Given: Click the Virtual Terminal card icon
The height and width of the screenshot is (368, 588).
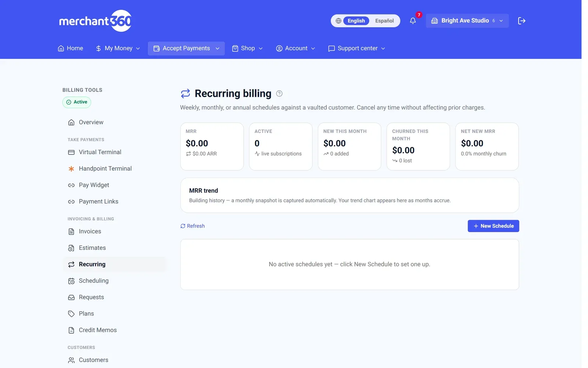Looking at the screenshot, I should (71, 152).
